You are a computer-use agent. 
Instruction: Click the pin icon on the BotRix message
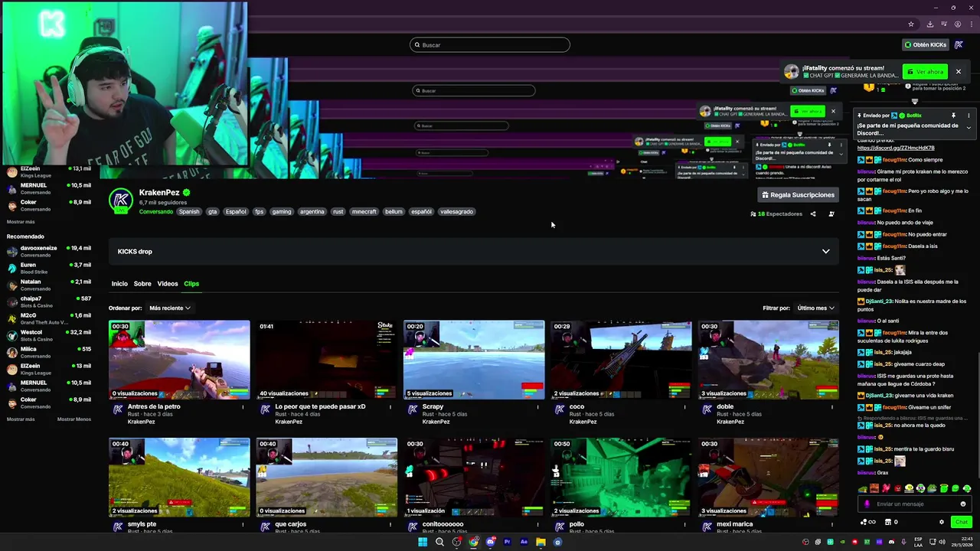953,116
